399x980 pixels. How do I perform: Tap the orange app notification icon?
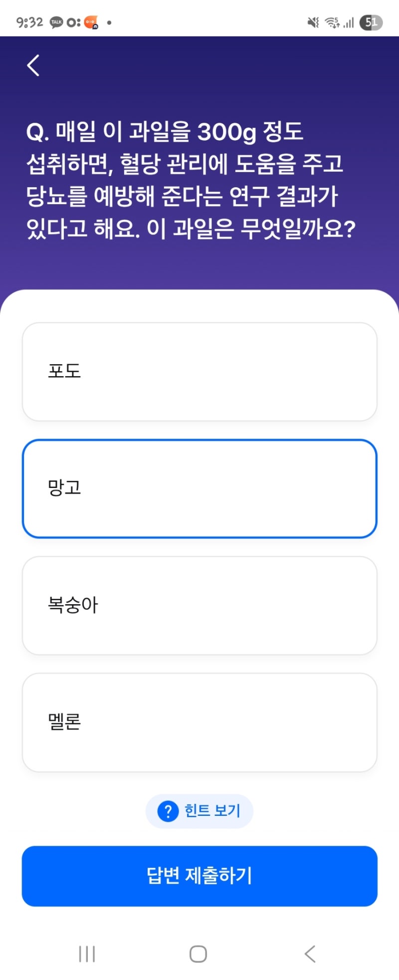click(91, 22)
